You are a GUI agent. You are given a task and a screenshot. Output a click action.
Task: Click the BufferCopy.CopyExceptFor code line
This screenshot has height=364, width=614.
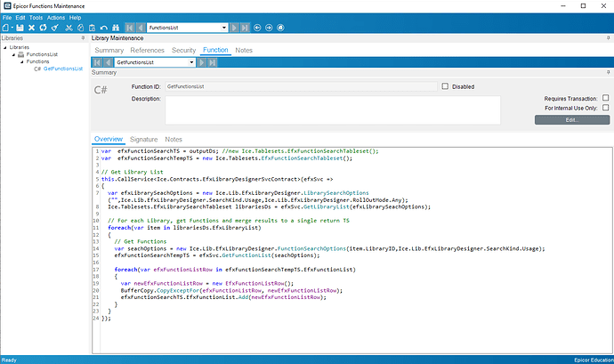(x=231, y=290)
